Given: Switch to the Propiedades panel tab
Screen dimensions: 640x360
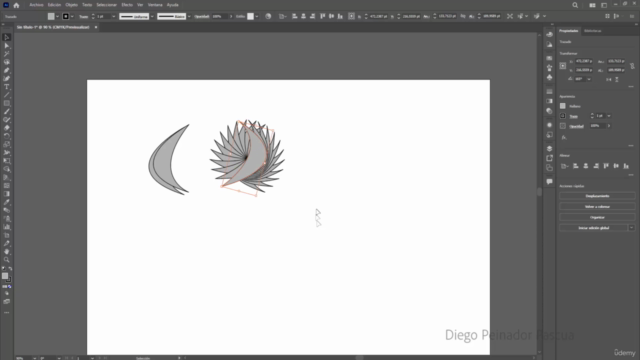Looking at the screenshot, I should pyautogui.click(x=569, y=31).
